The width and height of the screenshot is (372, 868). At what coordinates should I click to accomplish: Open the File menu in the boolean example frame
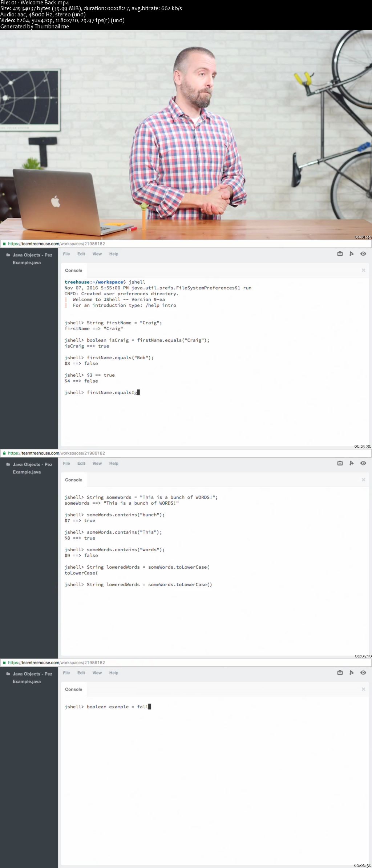pos(66,673)
